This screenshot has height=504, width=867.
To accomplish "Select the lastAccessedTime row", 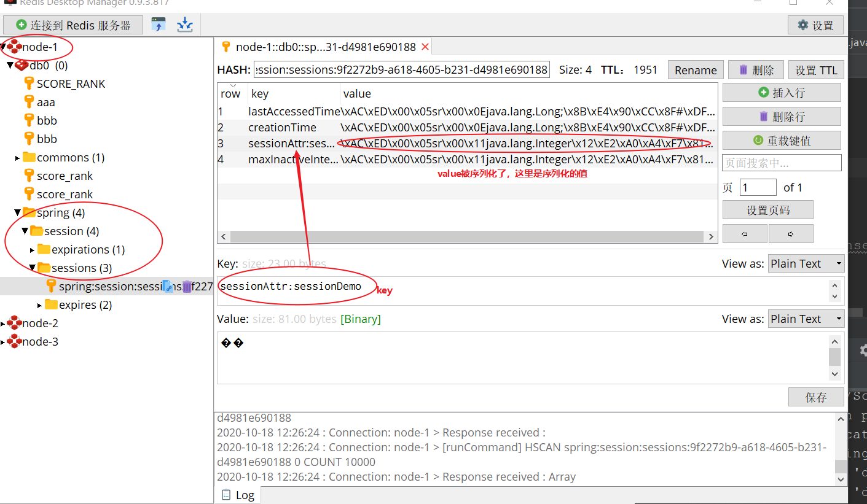I will 467,111.
